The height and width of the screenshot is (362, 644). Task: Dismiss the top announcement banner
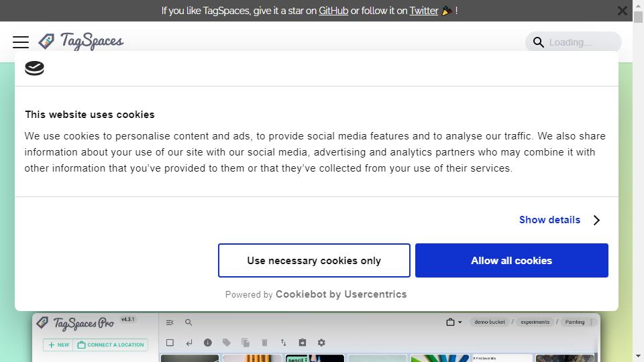pyautogui.click(x=623, y=11)
